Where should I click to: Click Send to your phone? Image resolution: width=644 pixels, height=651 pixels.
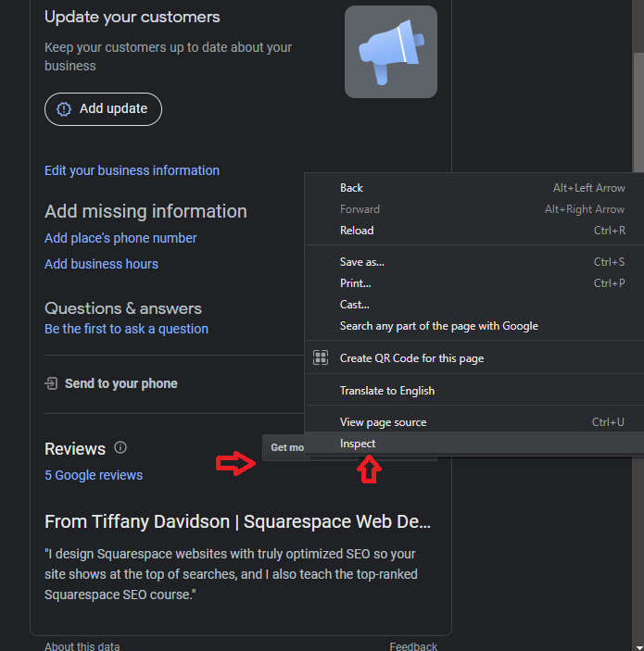[120, 383]
